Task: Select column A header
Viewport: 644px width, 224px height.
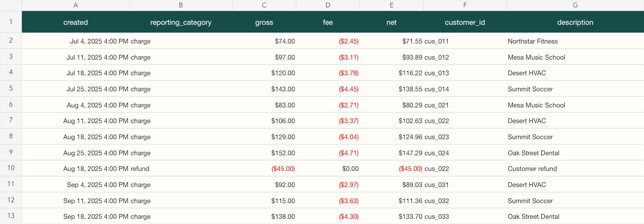Action: (76, 5)
